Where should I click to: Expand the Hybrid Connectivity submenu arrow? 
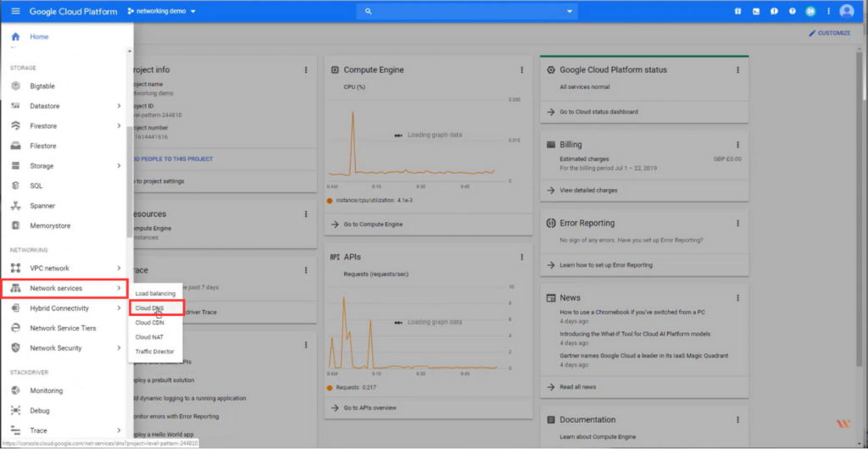point(119,308)
